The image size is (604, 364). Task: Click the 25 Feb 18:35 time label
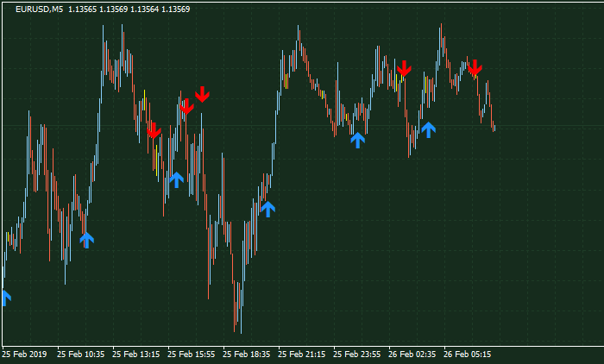point(247,354)
